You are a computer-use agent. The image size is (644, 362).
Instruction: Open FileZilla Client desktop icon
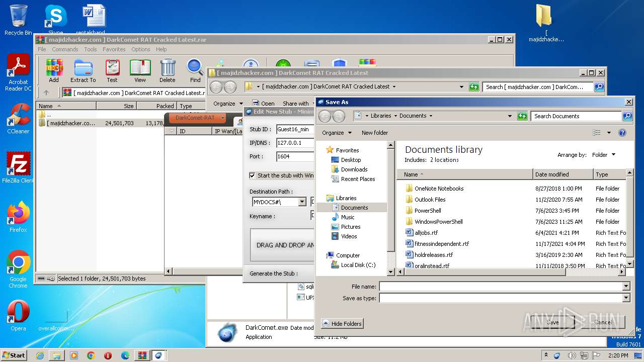[18, 167]
